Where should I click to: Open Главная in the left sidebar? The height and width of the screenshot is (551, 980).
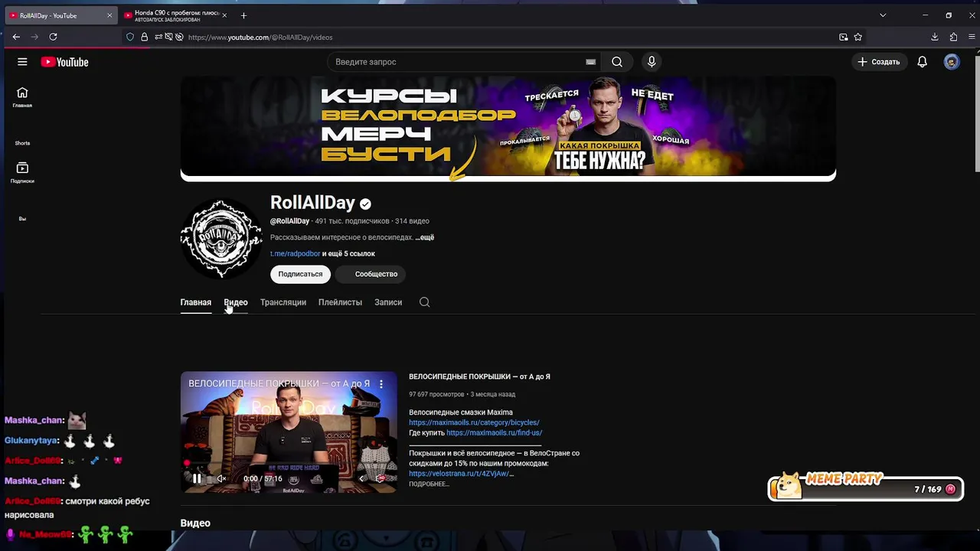22,97
